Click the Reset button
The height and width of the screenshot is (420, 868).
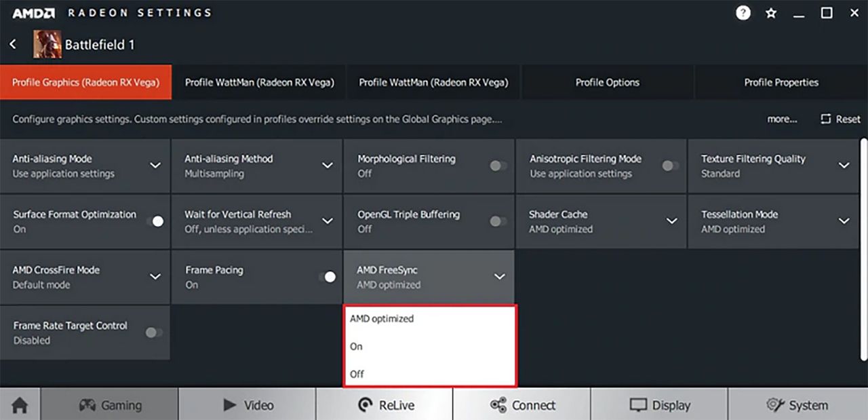tap(840, 119)
